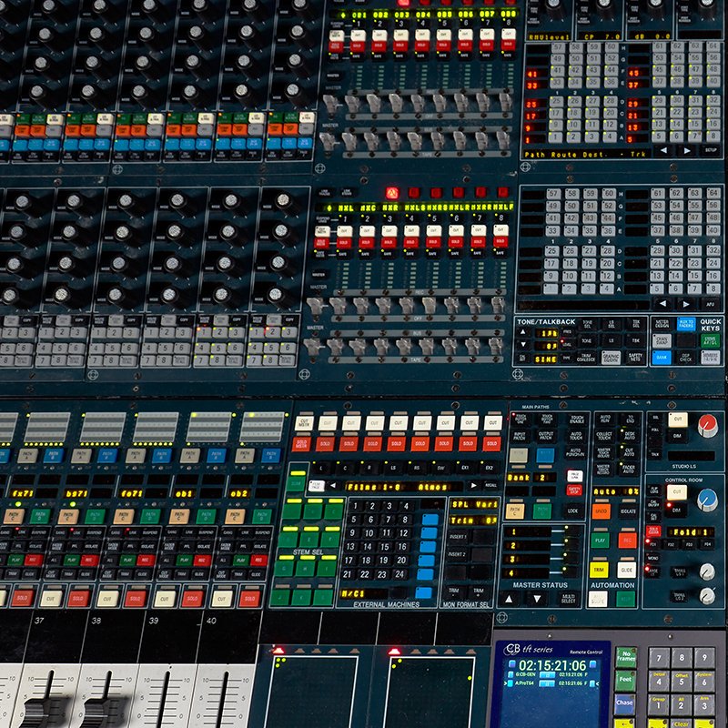Image resolution: width=728 pixels, height=728 pixels.
Task: Click the OUTPUT PATCH button in Main Paths
Action: click(545, 435)
